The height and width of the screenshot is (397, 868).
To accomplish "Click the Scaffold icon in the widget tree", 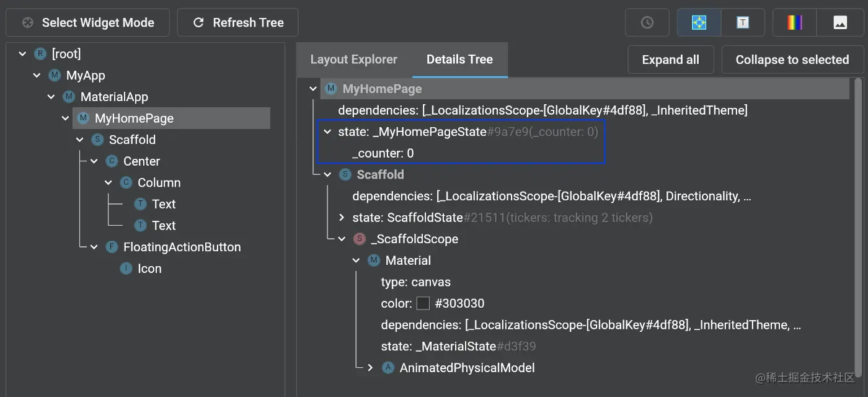I will pos(97,140).
